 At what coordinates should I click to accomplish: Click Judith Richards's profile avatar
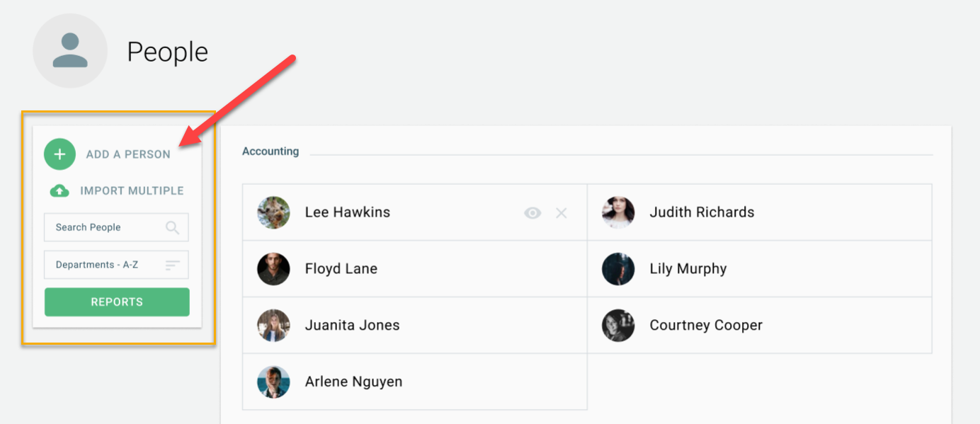617,212
